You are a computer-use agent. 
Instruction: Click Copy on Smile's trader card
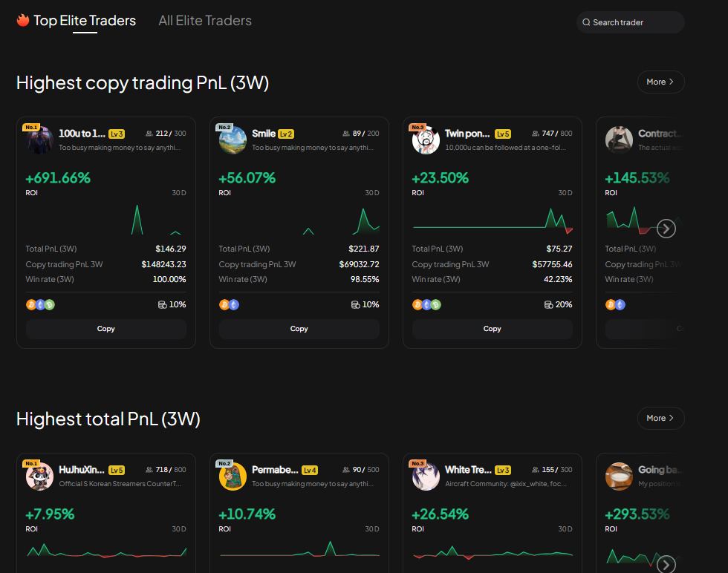coord(299,328)
